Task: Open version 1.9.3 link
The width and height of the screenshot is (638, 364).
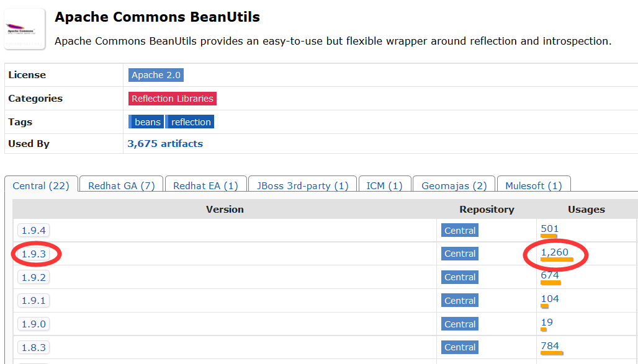Action: click(34, 254)
